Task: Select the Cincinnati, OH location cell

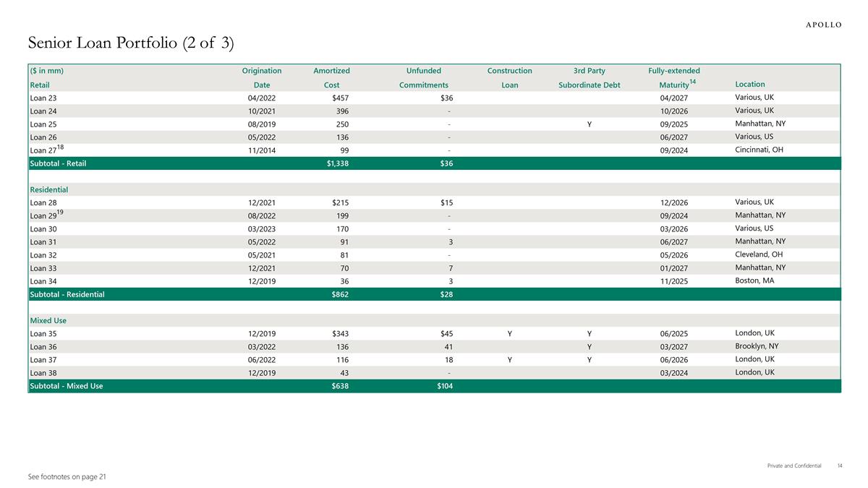Action: pyautogui.click(x=759, y=150)
